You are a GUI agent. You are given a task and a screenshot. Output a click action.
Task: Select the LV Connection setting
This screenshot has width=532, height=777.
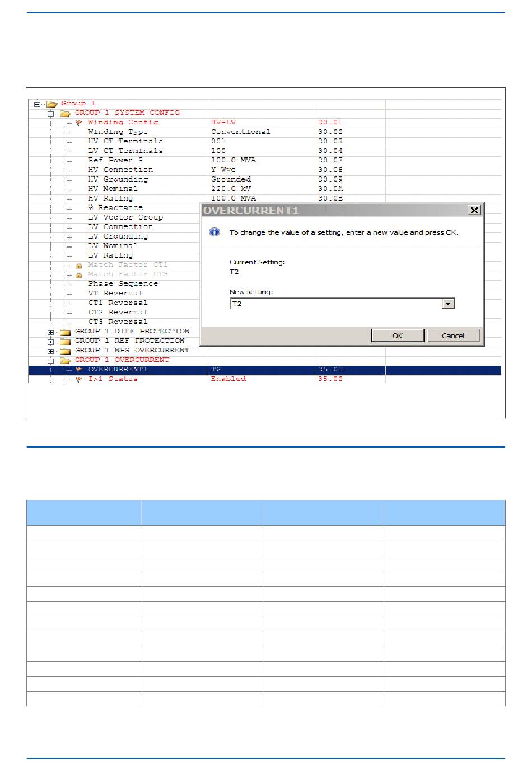pyautogui.click(x=120, y=227)
